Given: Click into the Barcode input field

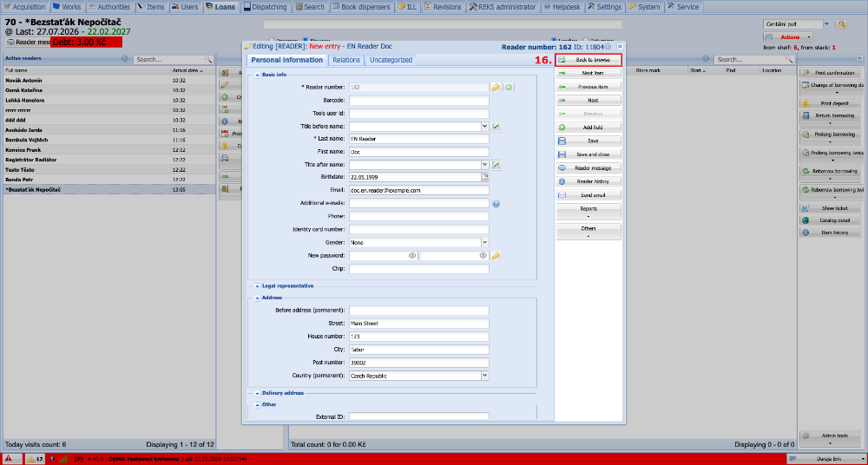Looking at the screenshot, I should pos(419,100).
